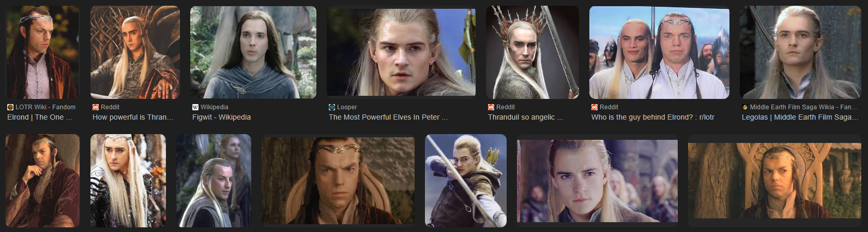The width and height of the screenshot is (868, 232).
Task: Open the 'Figwit - Wikipedia' link
Action: [x=221, y=117]
